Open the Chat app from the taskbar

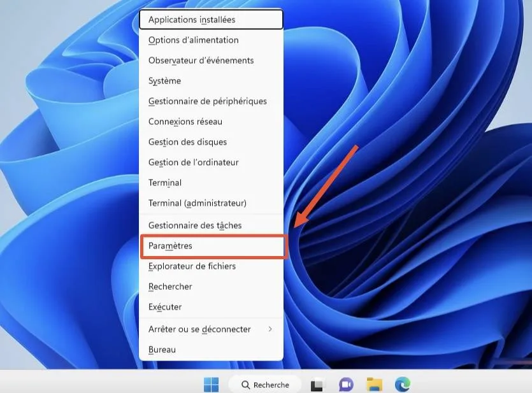click(x=345, y=385)
